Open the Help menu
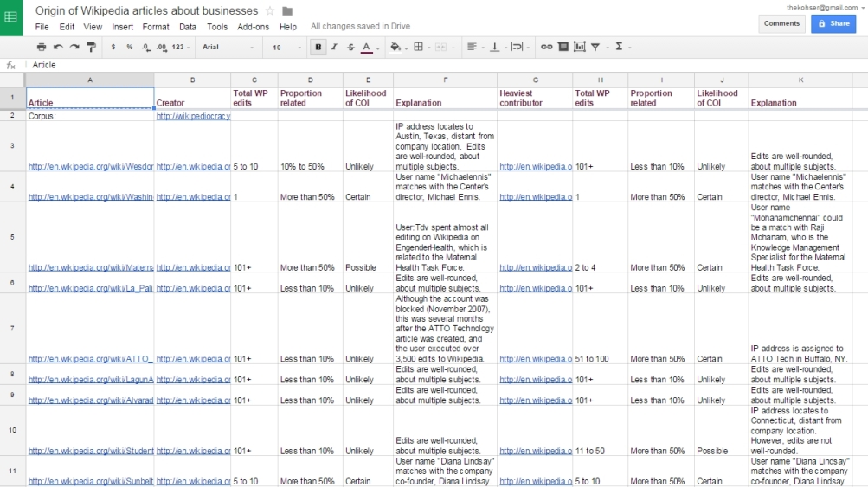 (288, 27)
